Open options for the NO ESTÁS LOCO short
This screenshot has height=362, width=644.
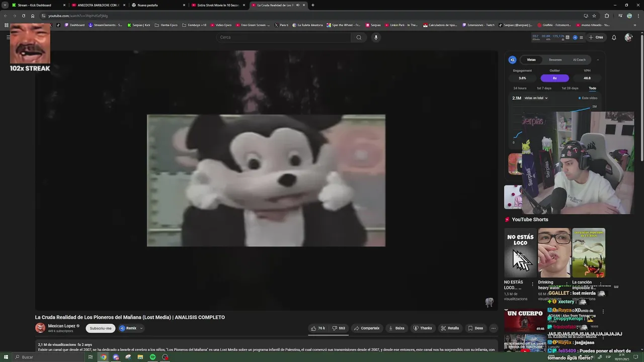pos(533,284)
